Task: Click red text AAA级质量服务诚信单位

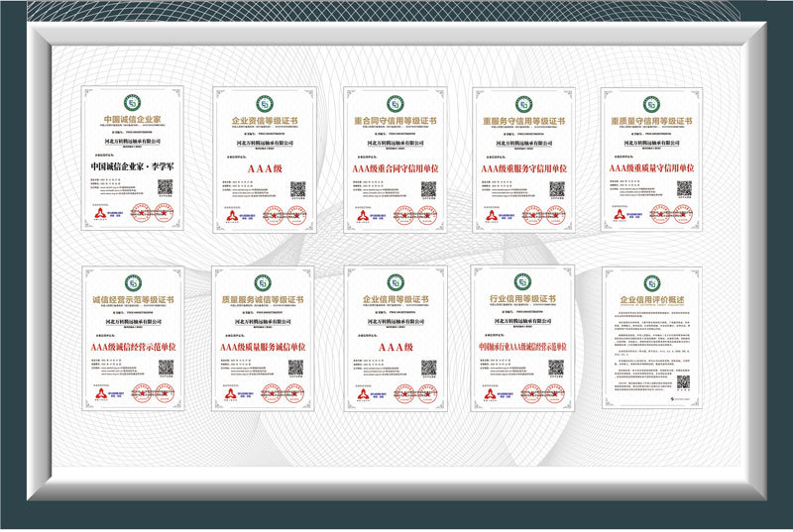Action: [x=261, y=347]
